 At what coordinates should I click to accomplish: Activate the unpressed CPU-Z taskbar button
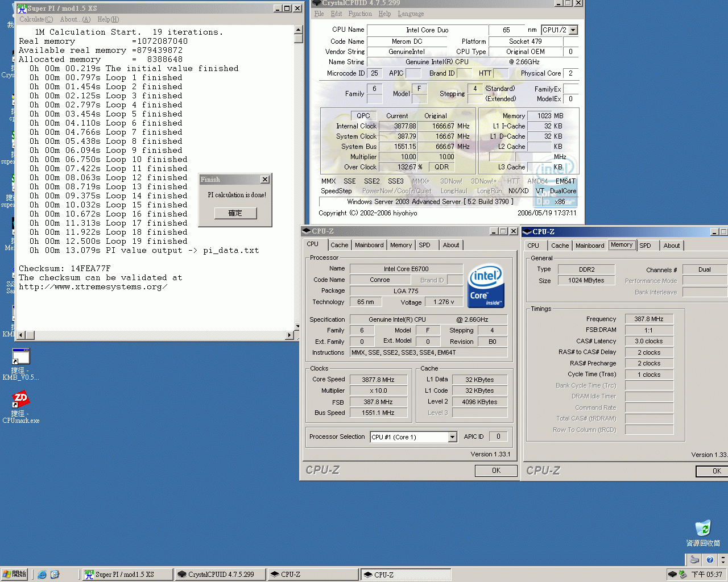tap(313, 575)
